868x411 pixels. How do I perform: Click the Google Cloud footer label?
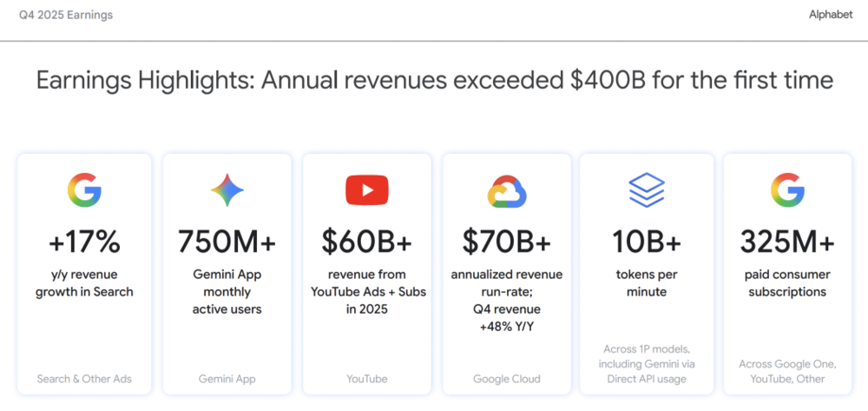[507, 379]
